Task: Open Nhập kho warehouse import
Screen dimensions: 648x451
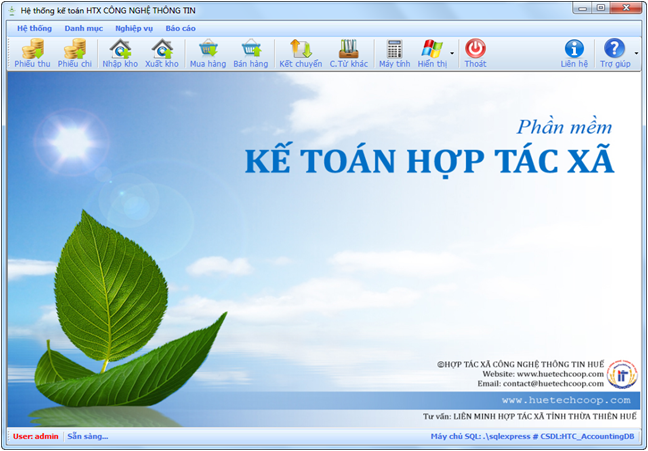Action: point(120,53)
